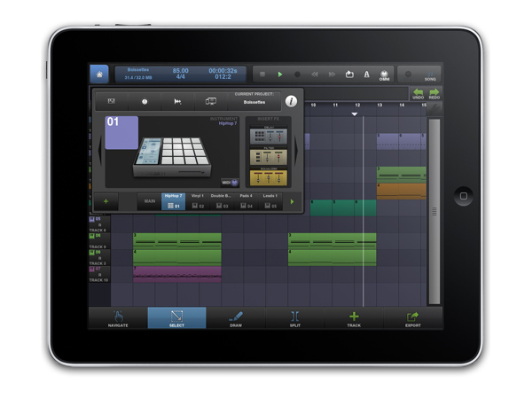Click the left arrow of the instrument panel

click(x=99, y=151)
